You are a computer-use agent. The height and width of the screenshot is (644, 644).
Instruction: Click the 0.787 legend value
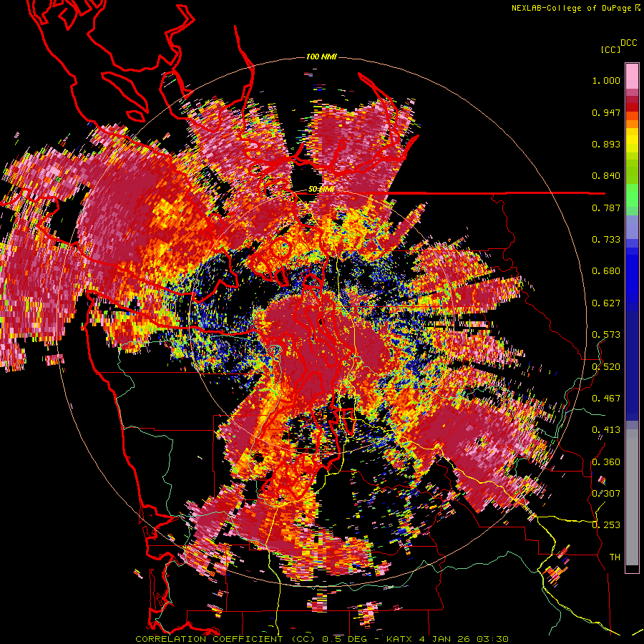point(606,208)
